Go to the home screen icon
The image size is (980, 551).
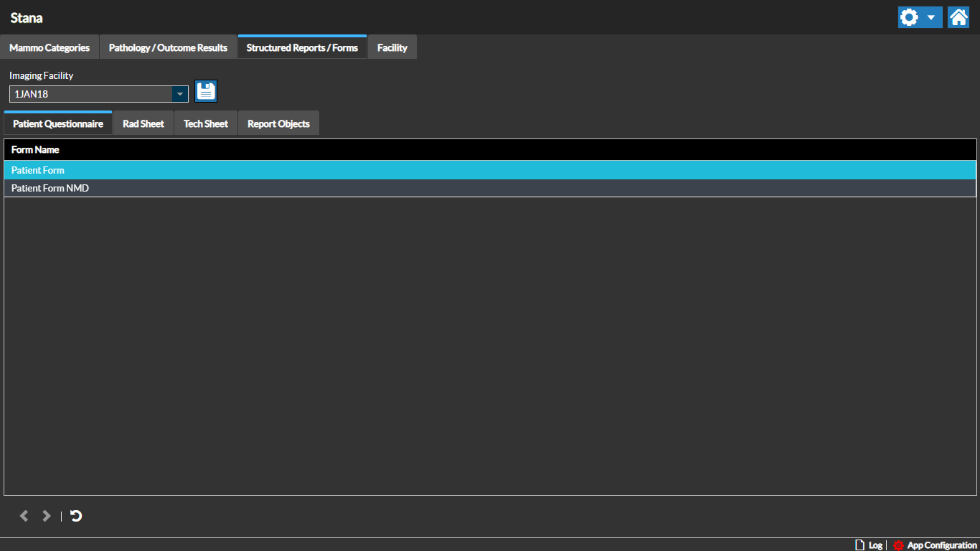958,17
